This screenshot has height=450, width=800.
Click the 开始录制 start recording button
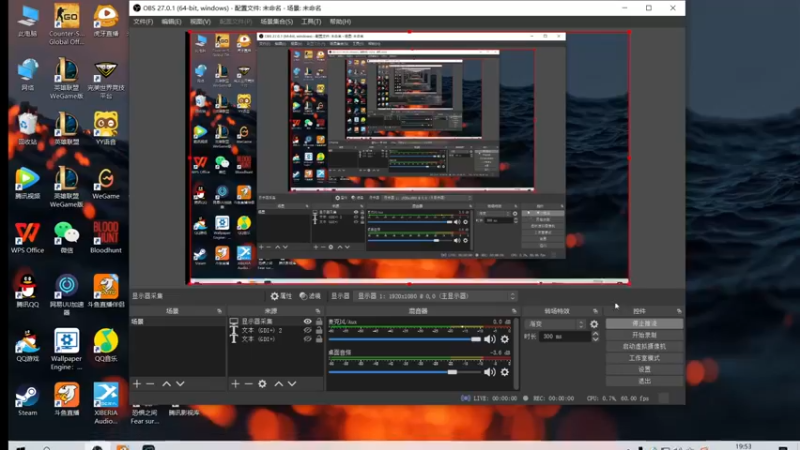point(644,335)
